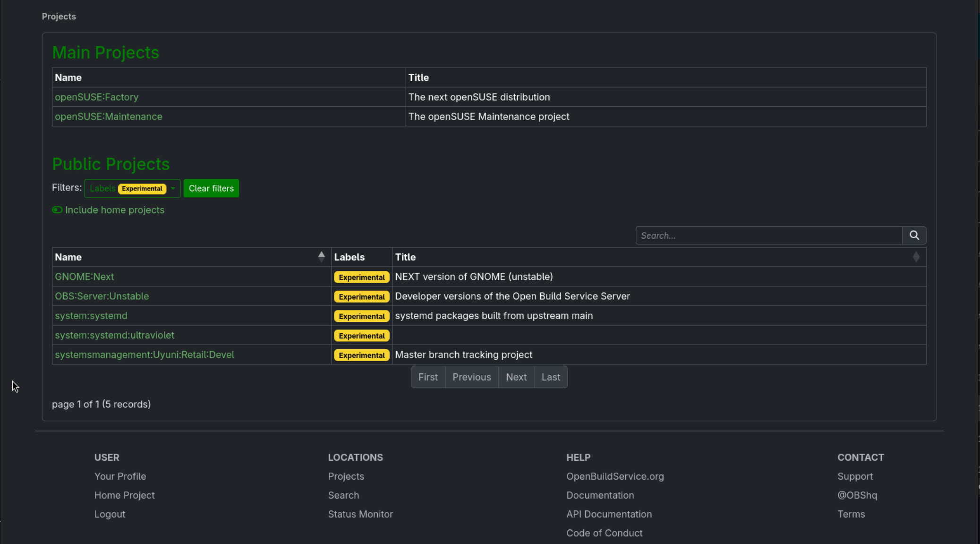Go to Next page of results
980x544 pixels.
point(516,377)
